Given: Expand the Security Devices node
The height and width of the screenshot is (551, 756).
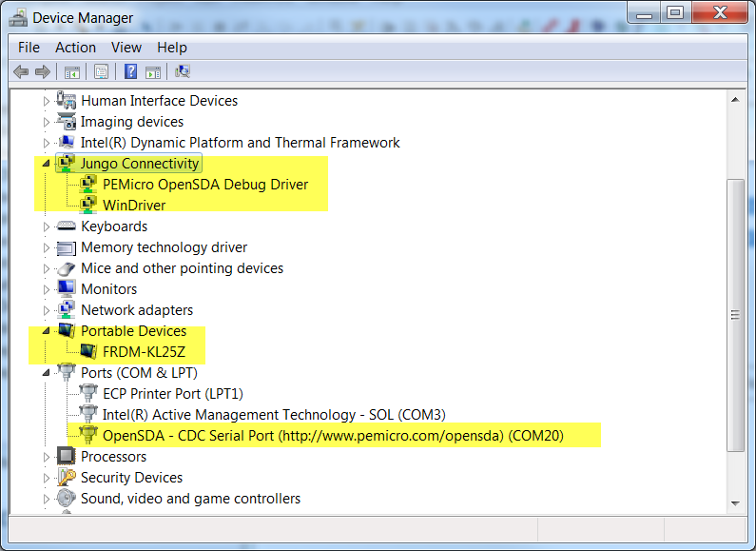Looking at the screenshot, I should pyautogui.click(x=47, y=478).
